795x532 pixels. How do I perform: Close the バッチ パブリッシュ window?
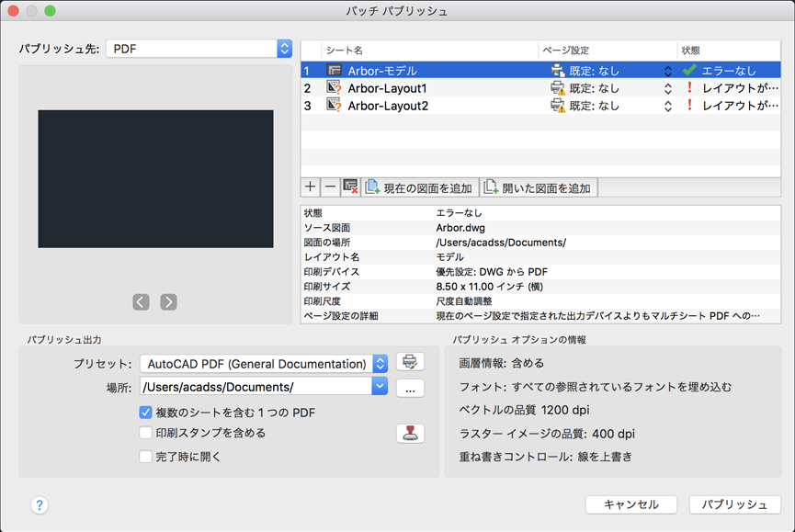13,11
